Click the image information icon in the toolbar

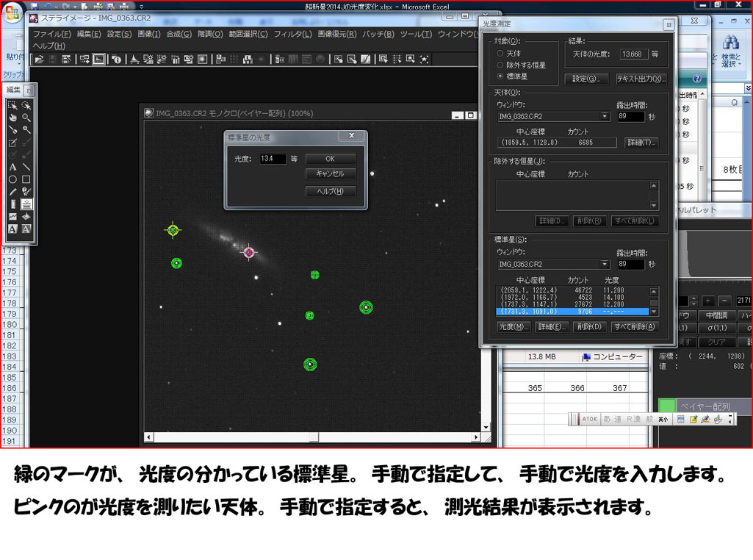tap(116, 59)
